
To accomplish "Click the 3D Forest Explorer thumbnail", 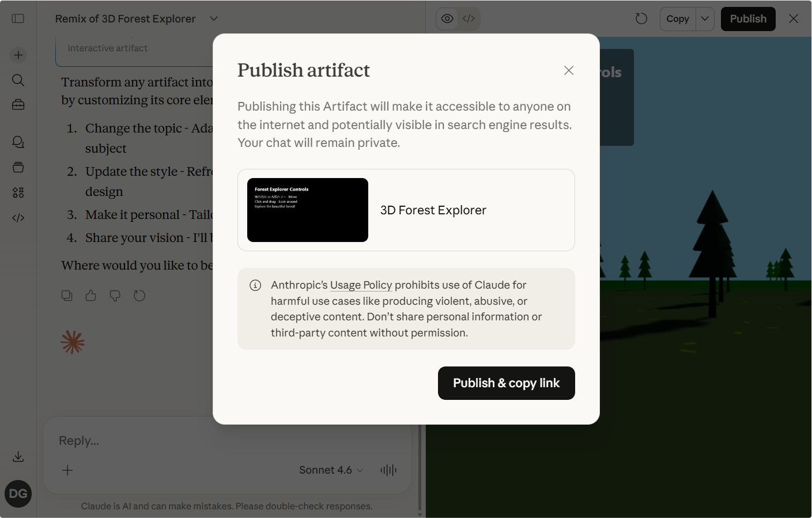I will pyautogui.click(x=308, y=210).
